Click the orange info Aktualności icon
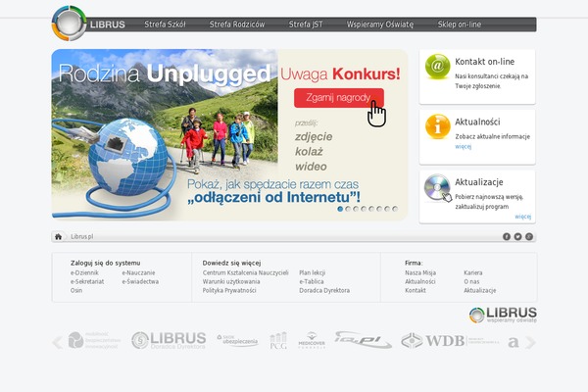Screen dimensions: 588x392 coord(438,126)
